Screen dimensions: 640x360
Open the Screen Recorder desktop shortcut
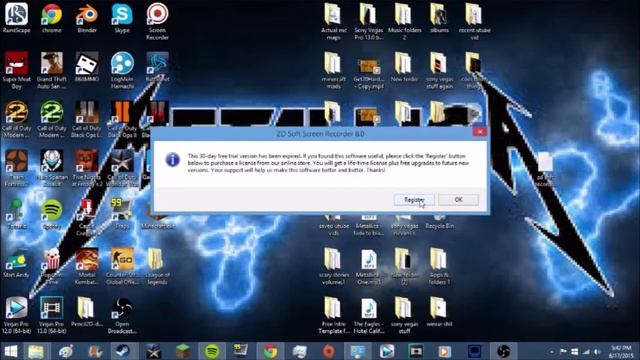[157, 21]
